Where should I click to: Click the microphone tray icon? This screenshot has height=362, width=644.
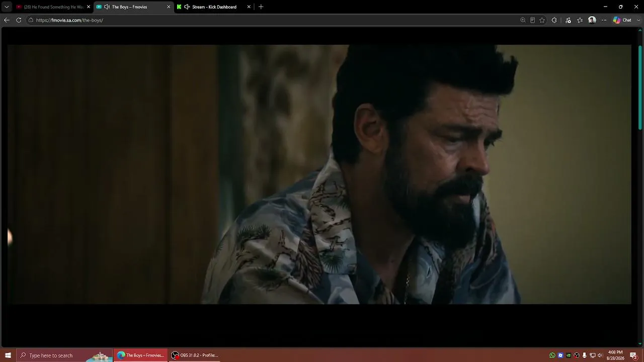tap(584, 355)
